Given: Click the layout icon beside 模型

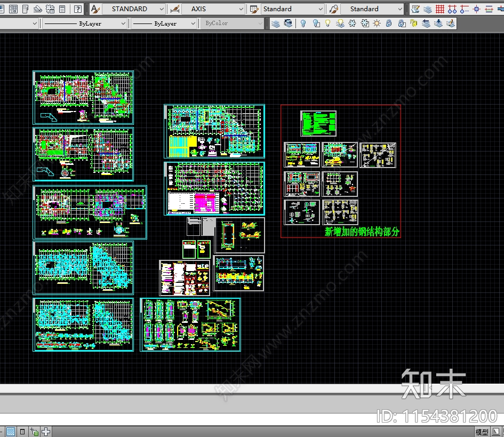Looking at the screenshot, I should pyautogui.click(x=495, y=432).
